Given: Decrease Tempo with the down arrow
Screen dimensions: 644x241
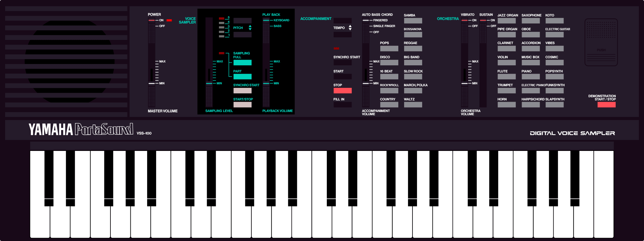Looking at the screenshot, I should [x=350, y=30].
